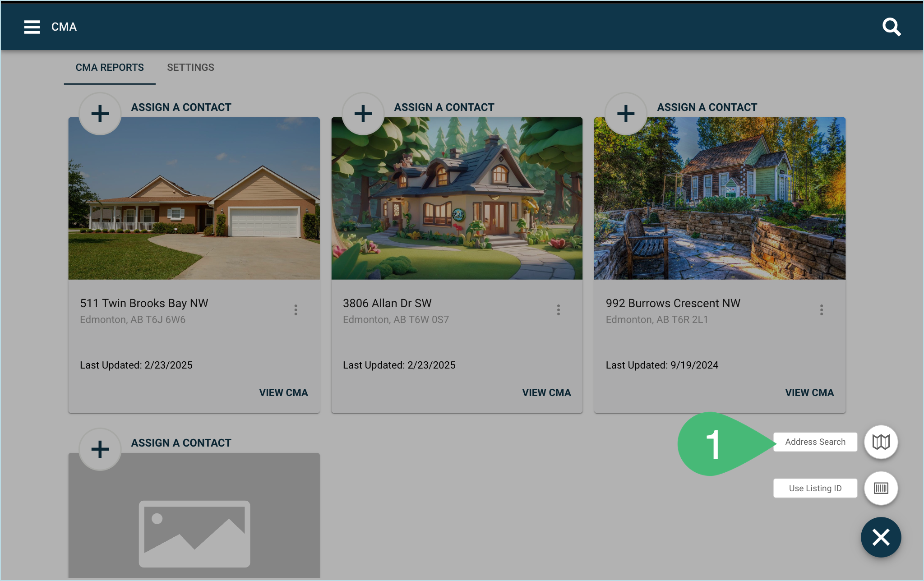Screen dimensions: 924x581
Task: View CMA for 3806 Allan Dr SW
Action: click(x=546, y=392)
